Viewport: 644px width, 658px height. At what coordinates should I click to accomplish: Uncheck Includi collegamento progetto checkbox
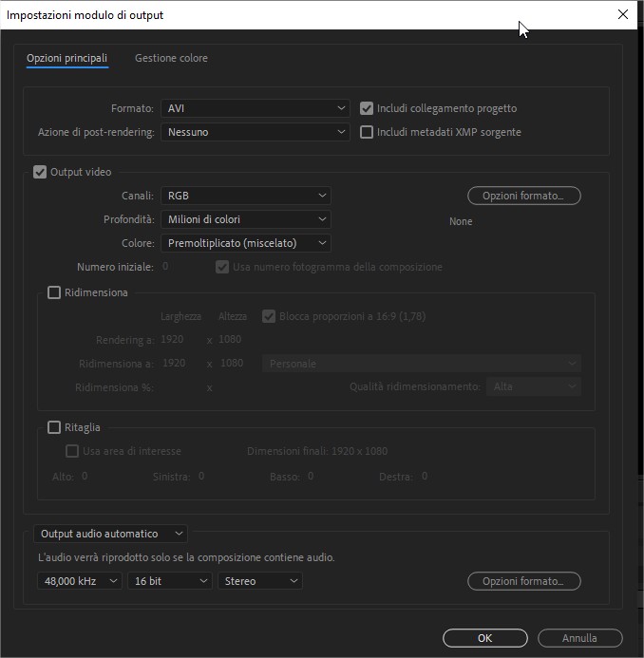(x=367, y=109)
